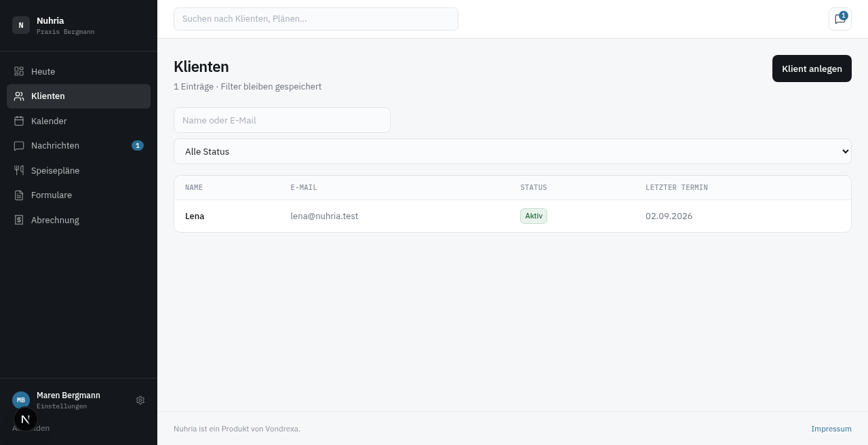
Task: Click the Nuhria brand name
Action: [50, 21]
